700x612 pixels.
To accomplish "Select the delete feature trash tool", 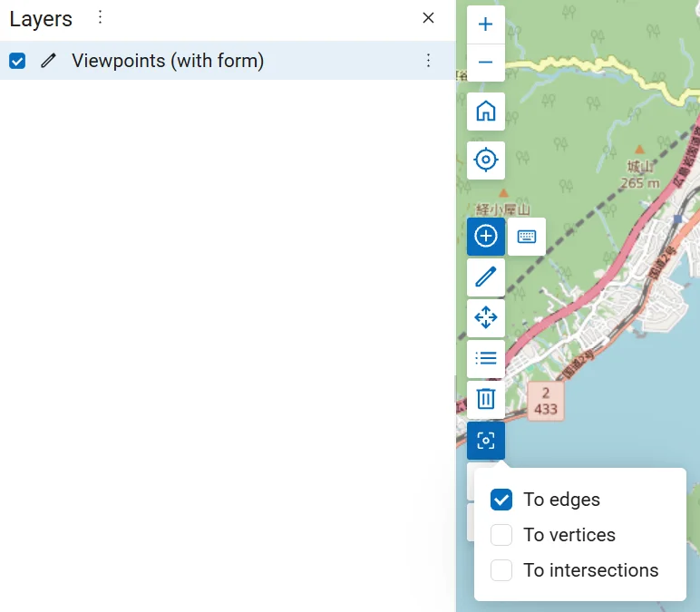I will coord(486,399).
